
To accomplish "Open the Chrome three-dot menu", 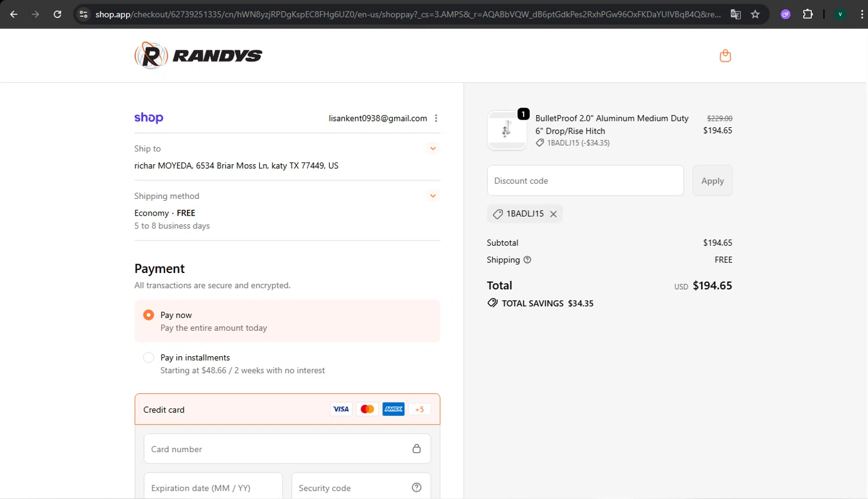I will (x=861, y=14).
